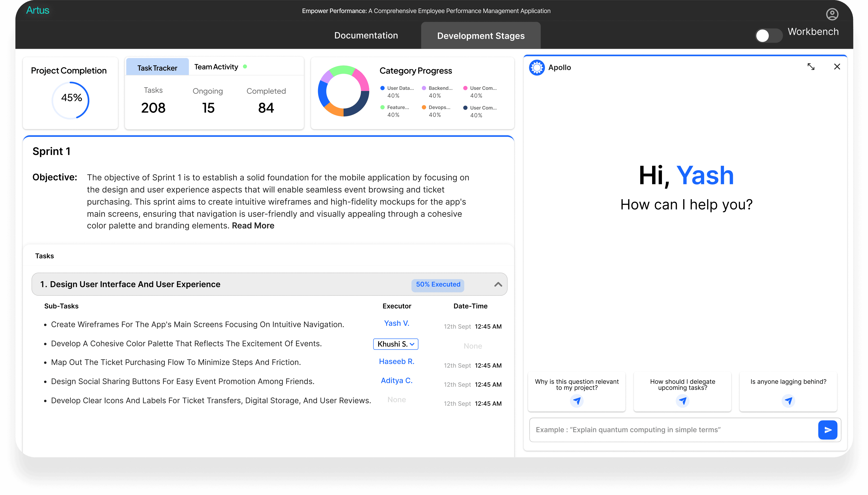
Task: Open the Khushi S. executor dropdown
Action: point(396,344)
